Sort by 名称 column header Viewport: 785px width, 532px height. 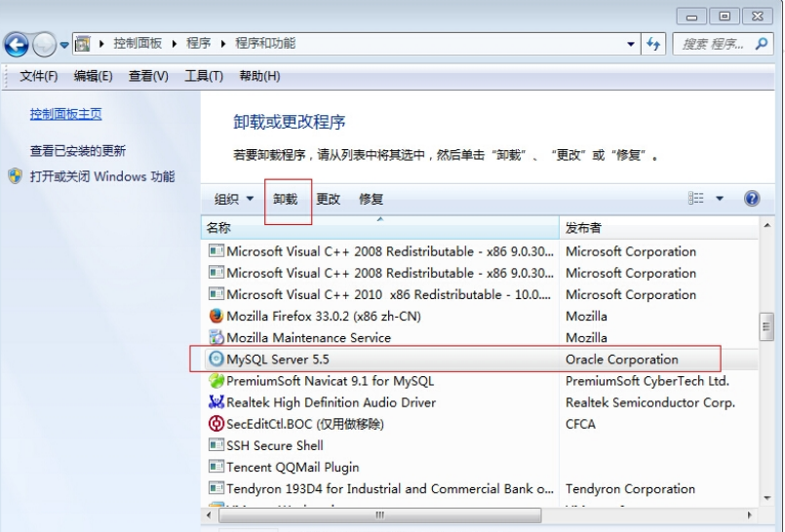coord(380,228)
